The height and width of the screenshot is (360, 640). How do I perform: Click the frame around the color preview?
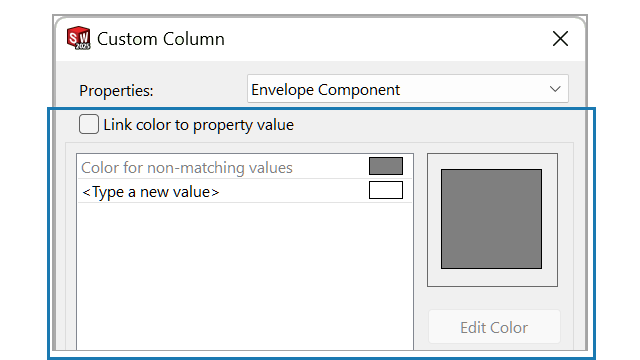493,278
